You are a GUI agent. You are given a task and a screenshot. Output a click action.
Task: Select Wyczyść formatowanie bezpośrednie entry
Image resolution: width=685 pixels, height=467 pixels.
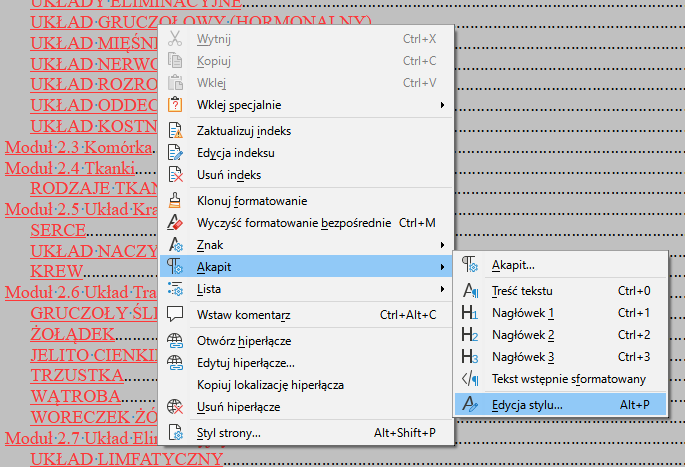coord(306,223)
